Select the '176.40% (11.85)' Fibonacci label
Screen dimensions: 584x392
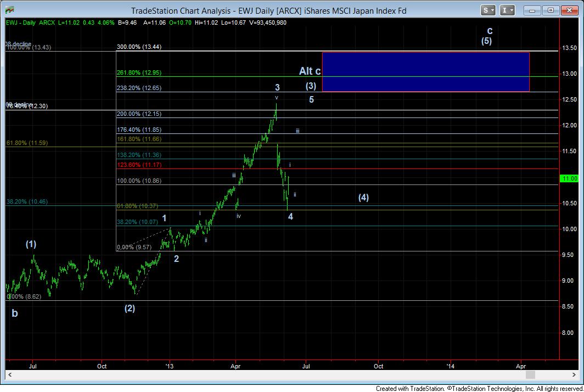point(139,130)
